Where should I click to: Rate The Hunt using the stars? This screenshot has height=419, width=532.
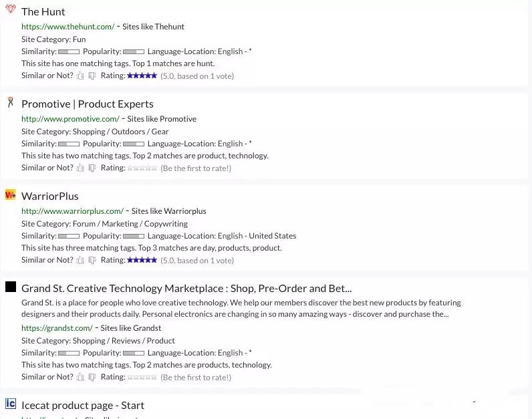pyautogui.click(x=142, y=76)
